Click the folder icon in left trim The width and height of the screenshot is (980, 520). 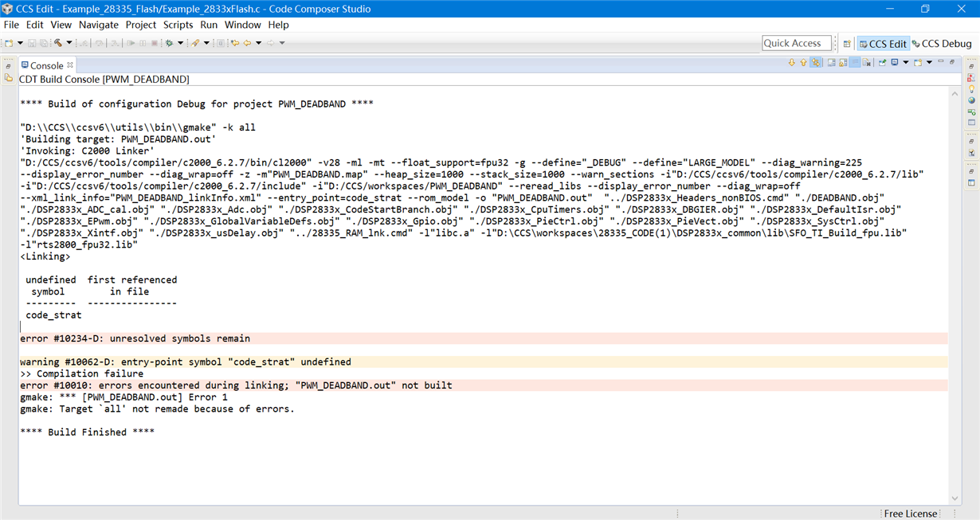[x=9, y=78]
